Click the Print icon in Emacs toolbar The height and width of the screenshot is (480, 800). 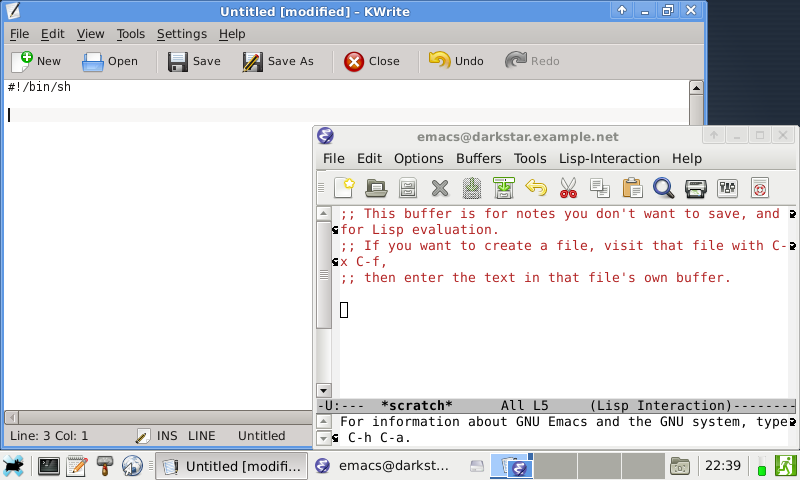(696, 187)
